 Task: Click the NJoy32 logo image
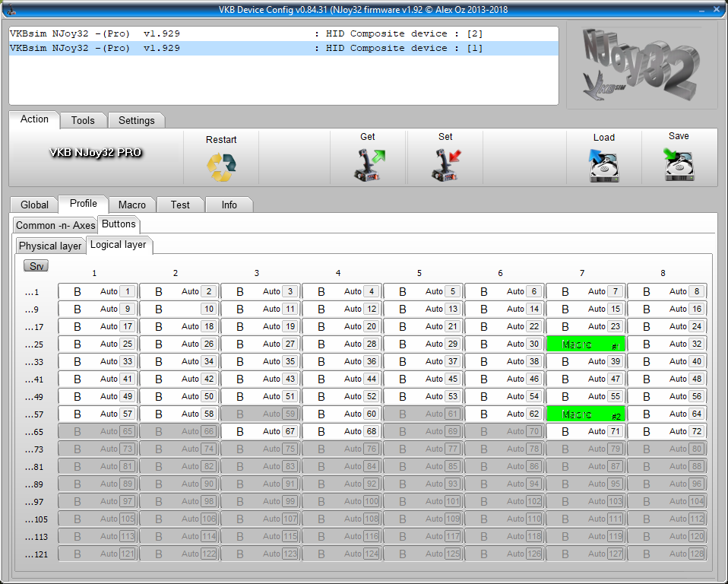pos(641,65)
